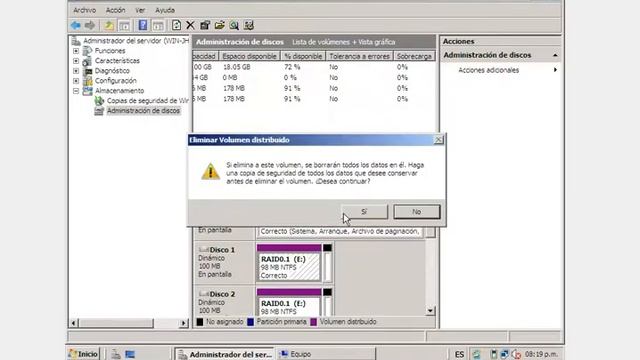This screenshot has height=360, width=640.
Task: Open the Properties toolbar icon
Action: pyautogui.click(x=205, y=25)
